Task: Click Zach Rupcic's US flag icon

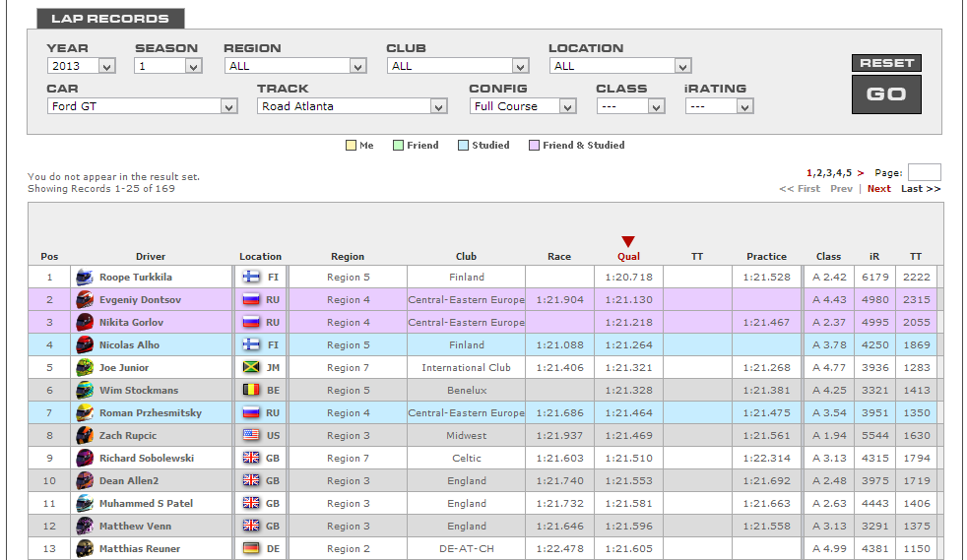Action: coord(251,436)
